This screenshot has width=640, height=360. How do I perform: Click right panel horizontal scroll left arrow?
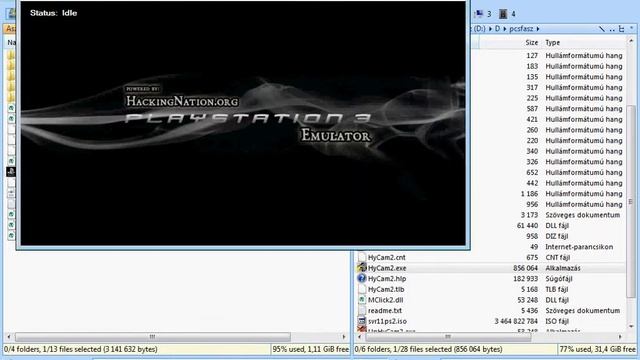coord(359,337)
